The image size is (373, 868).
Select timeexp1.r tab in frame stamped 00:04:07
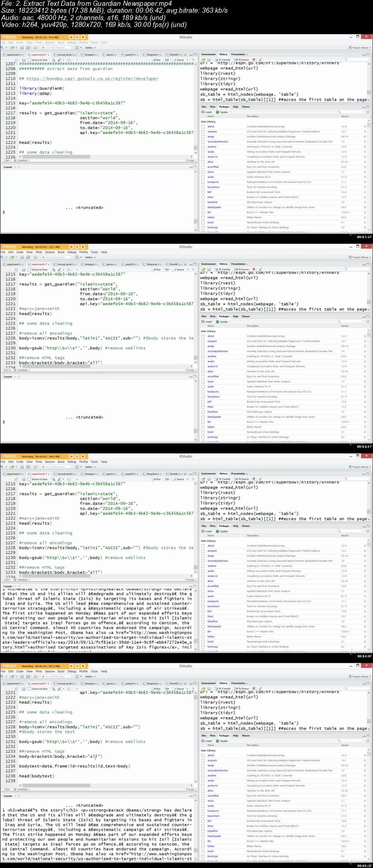point(89,474)
